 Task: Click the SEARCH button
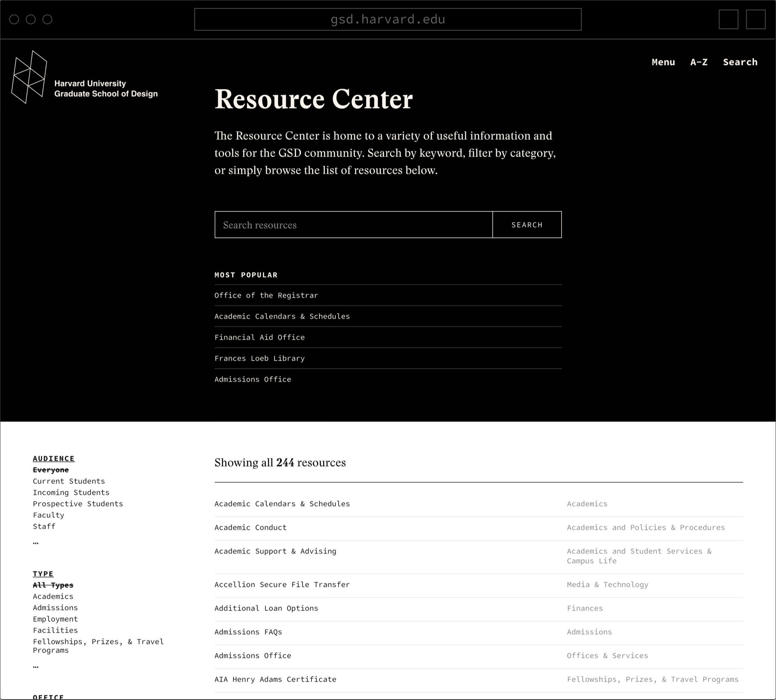coord(527,225)
